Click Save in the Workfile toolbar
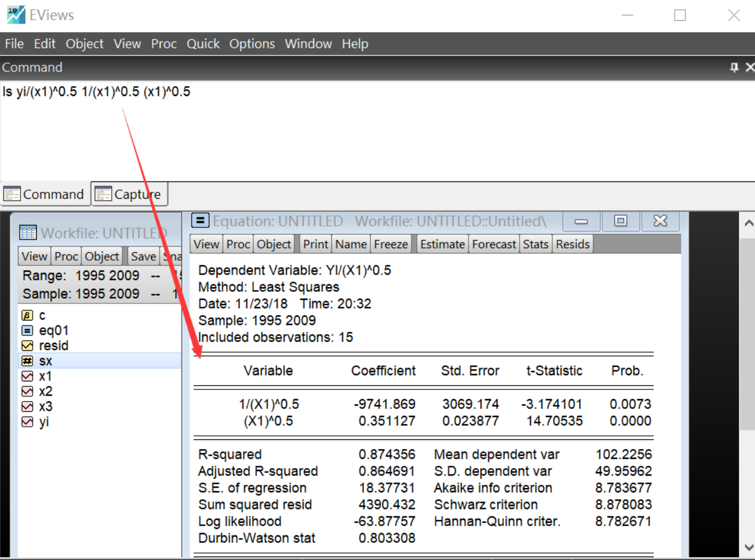 pos(143,257)
